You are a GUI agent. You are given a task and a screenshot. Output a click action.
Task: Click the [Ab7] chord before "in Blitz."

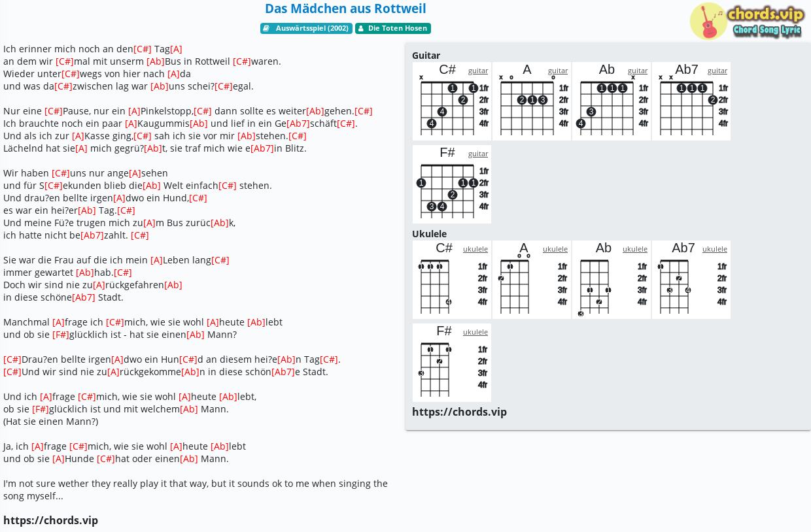tap(262, 148)
